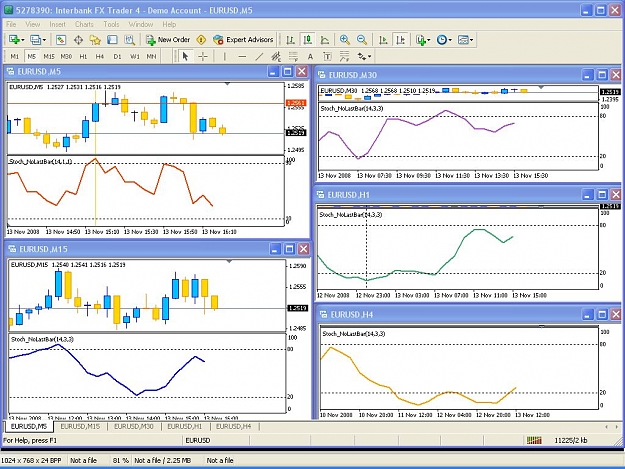Select the text label tool

coord(327,56)
